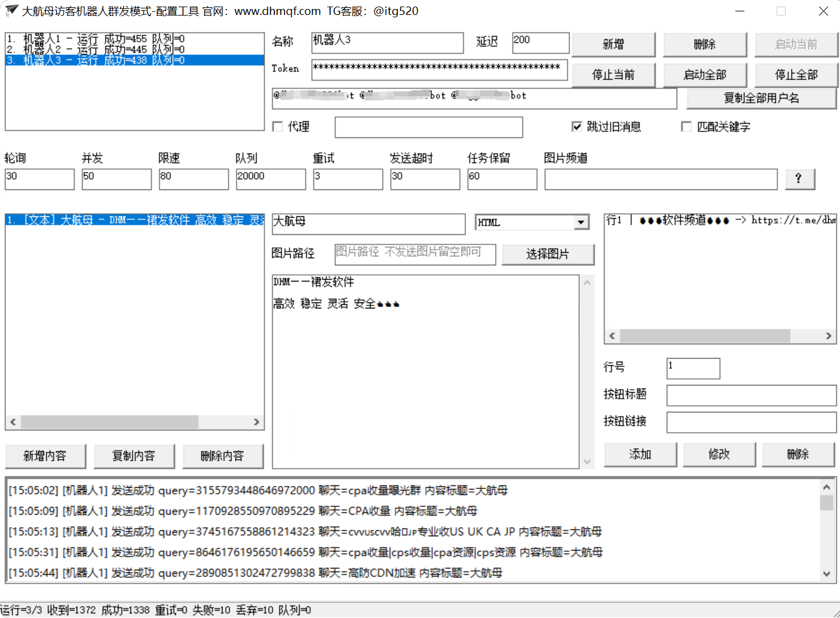
Task: Close the 大航母 config tool window
Action: [x=823, y=11]
